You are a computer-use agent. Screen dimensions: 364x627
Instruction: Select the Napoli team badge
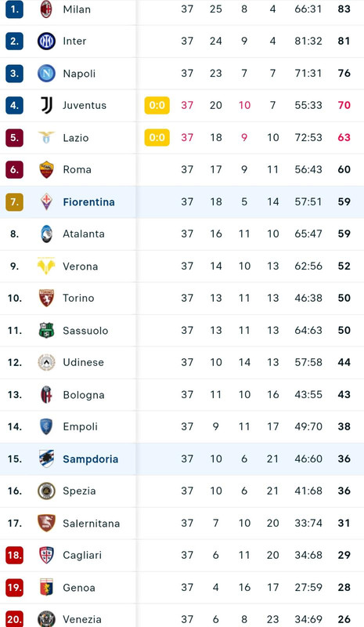point(46,73)
